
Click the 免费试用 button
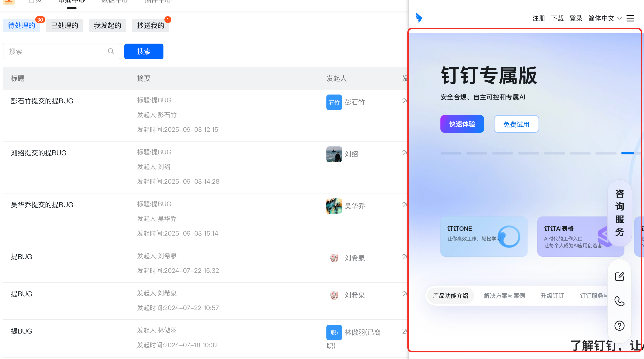click(516, 124)
